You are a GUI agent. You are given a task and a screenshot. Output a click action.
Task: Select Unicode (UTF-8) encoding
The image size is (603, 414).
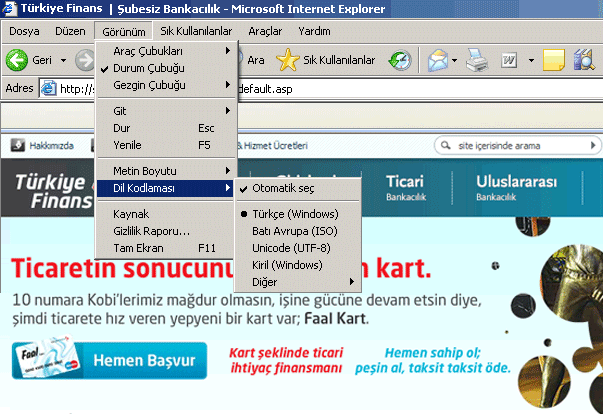pyautogui.click(x=297, y=248)
